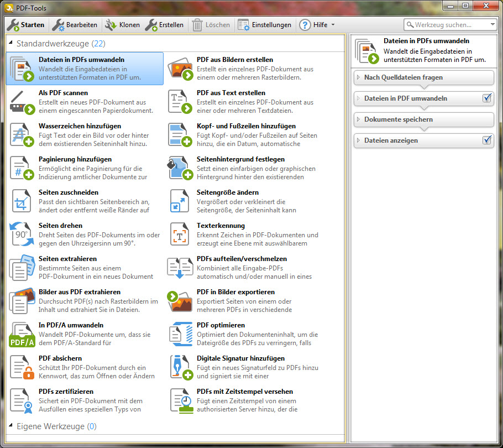Click the PDF absichern title text
The height and width of the screenshot is (448, 503).
[60, 358]
